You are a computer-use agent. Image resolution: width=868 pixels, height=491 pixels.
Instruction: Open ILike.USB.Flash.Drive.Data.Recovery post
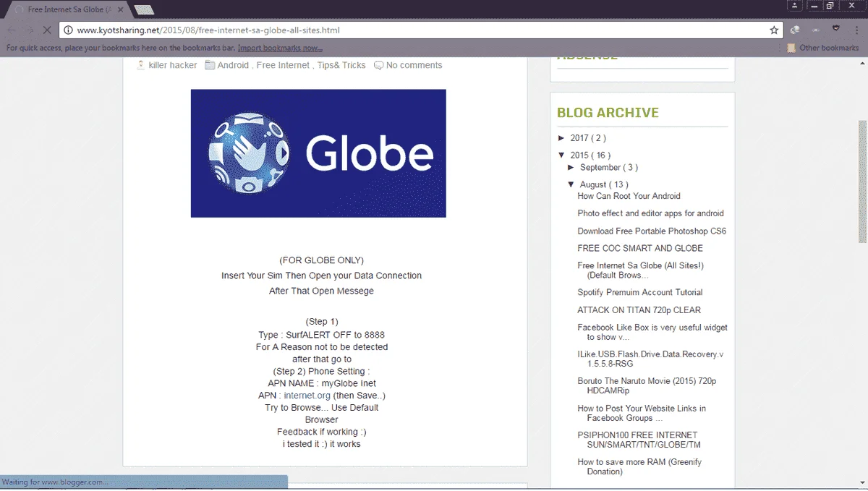coord(650,359)
